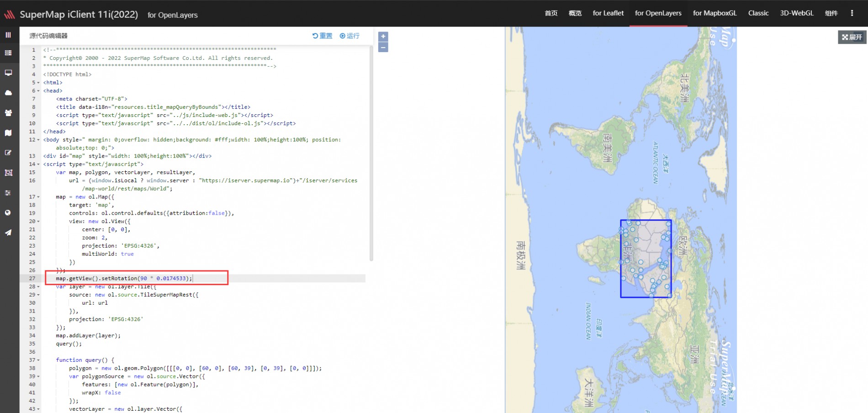Collapse code fold at line 28 layer
Viewport: 868px width, 413px height.
(x=38, y=287)
